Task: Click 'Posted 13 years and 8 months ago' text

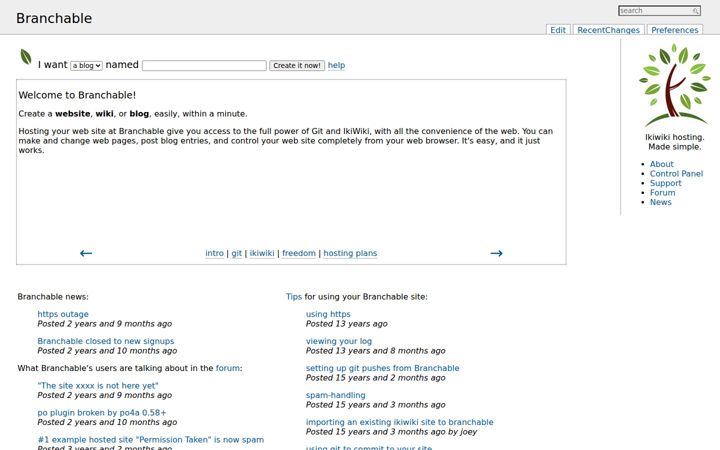Action: pyautogui.click(x=376, y=351)
